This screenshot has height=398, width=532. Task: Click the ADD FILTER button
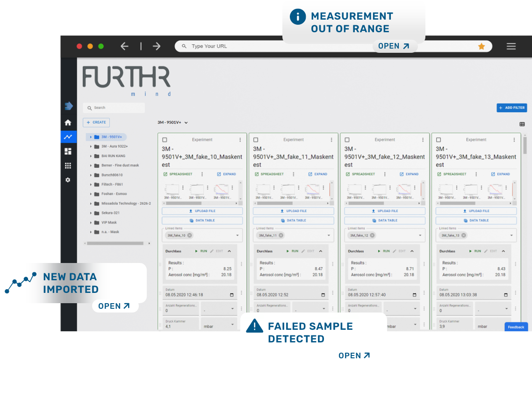click(511, 108)
